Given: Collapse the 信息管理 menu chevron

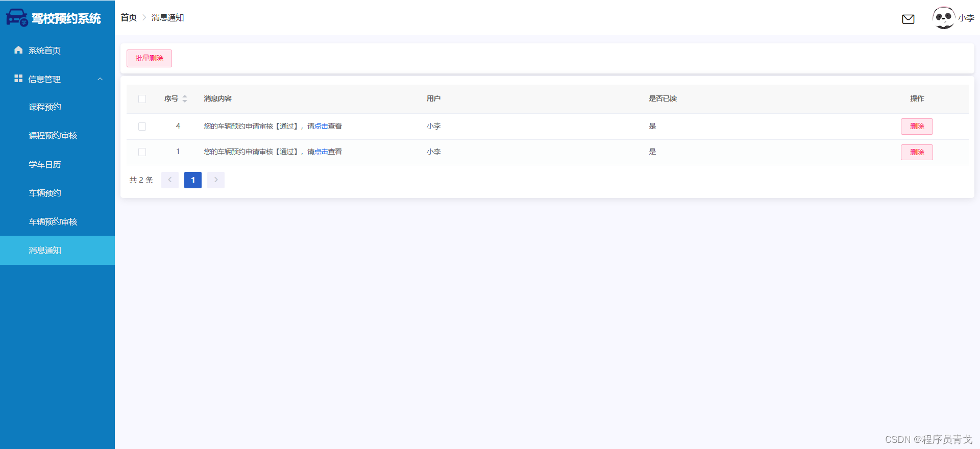Looking at the screenshot, I should pos(100,79).
